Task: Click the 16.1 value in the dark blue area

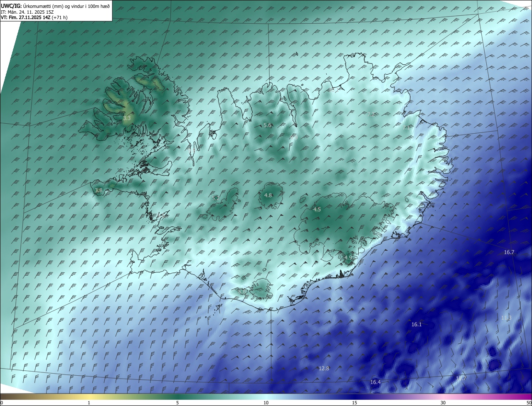Action: pyautogui.click(x=416, y=325)
